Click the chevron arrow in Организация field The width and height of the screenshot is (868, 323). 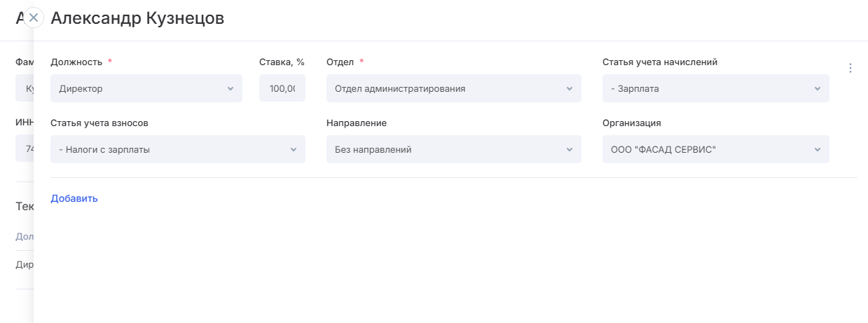click(818, 149)
